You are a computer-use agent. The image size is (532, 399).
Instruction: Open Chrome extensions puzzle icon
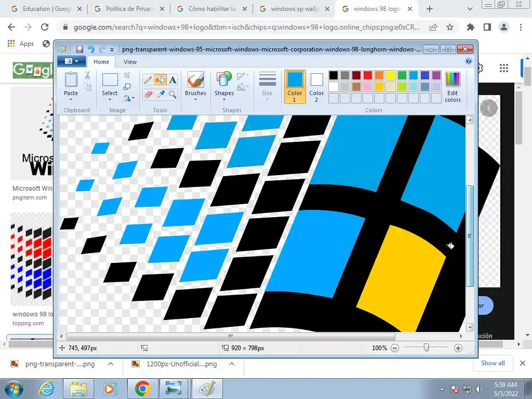[471, 27]
